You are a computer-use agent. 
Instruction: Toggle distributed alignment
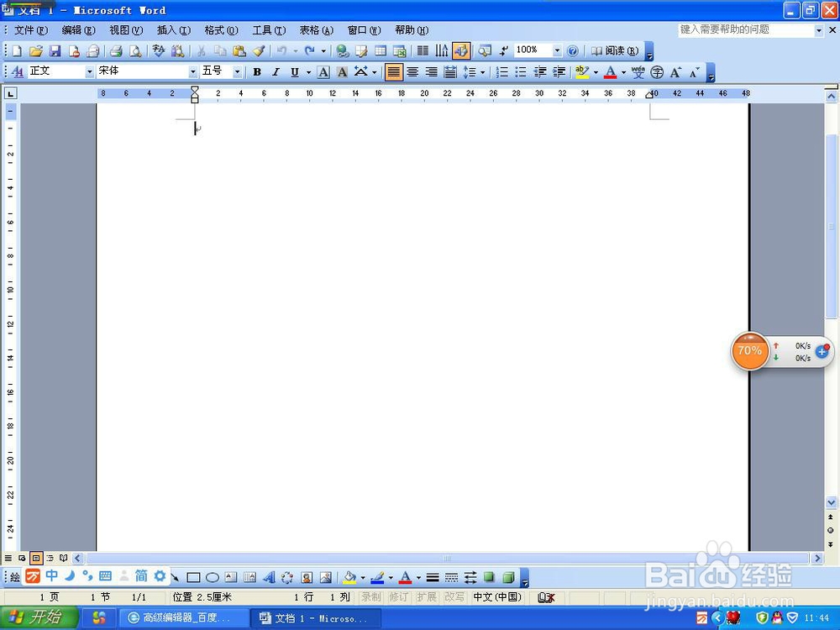450,71
